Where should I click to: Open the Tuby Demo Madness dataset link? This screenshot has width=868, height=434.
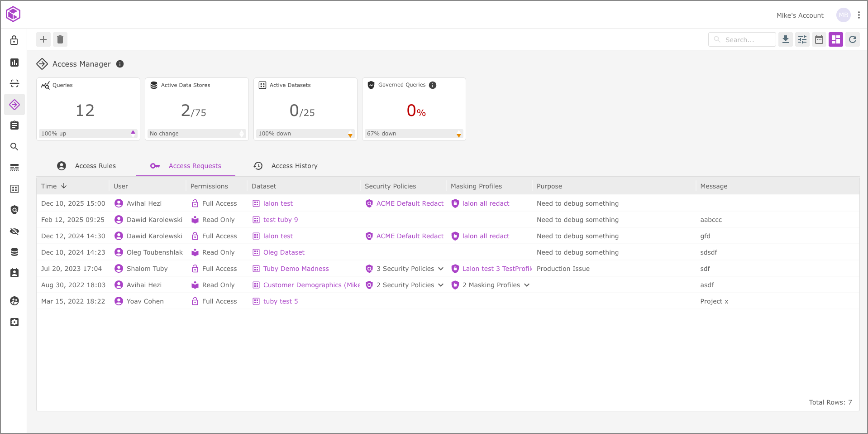click(x=296, y=269)
